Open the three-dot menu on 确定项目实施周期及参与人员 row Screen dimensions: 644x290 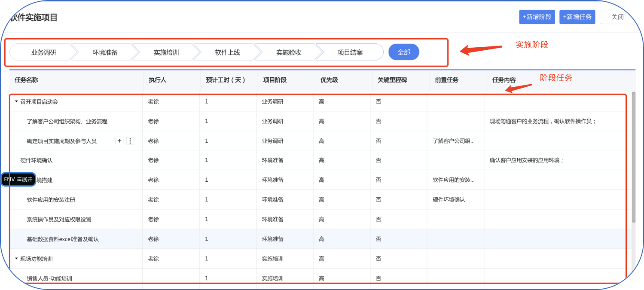coord(130,141)
